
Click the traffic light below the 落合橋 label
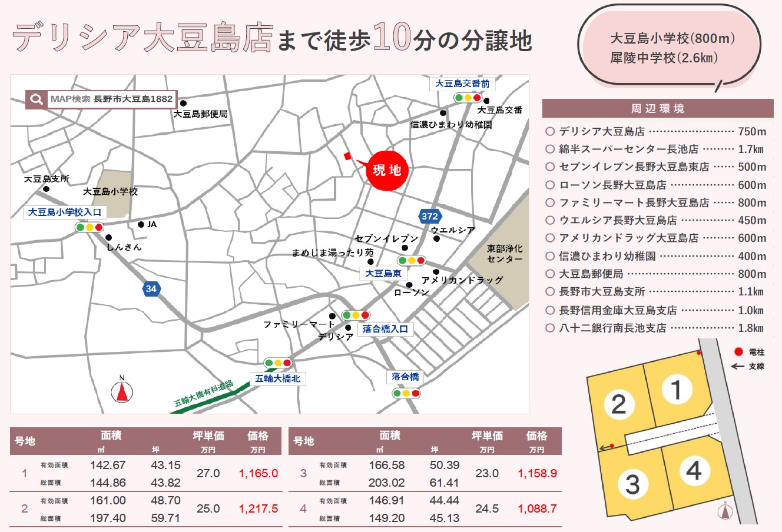click(406, 393)
